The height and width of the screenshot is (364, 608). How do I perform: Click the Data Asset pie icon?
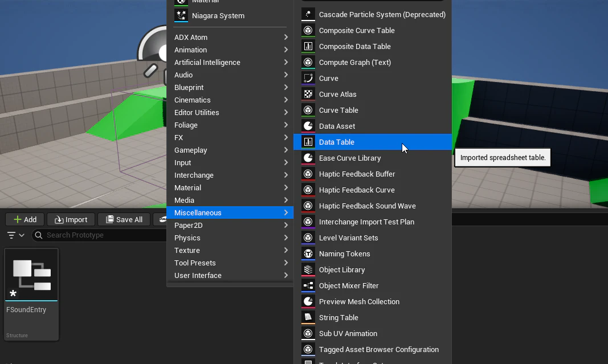(308, 126)
